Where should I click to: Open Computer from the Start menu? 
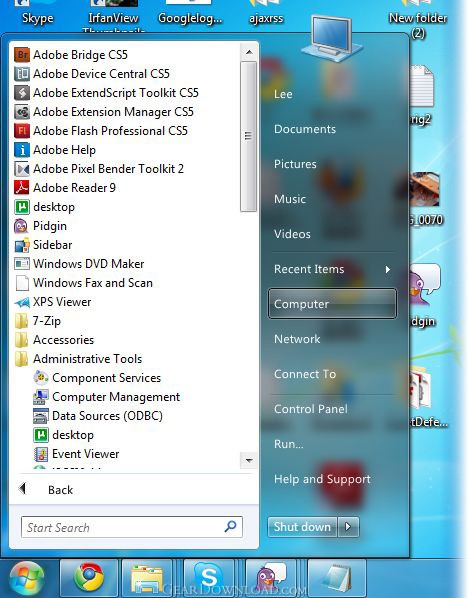(x=332, y=304)
